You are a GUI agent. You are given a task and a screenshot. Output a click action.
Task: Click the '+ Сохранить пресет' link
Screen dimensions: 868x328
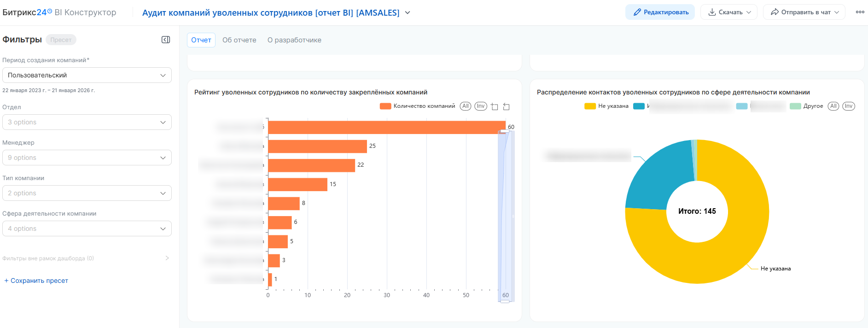pos(36,281)
